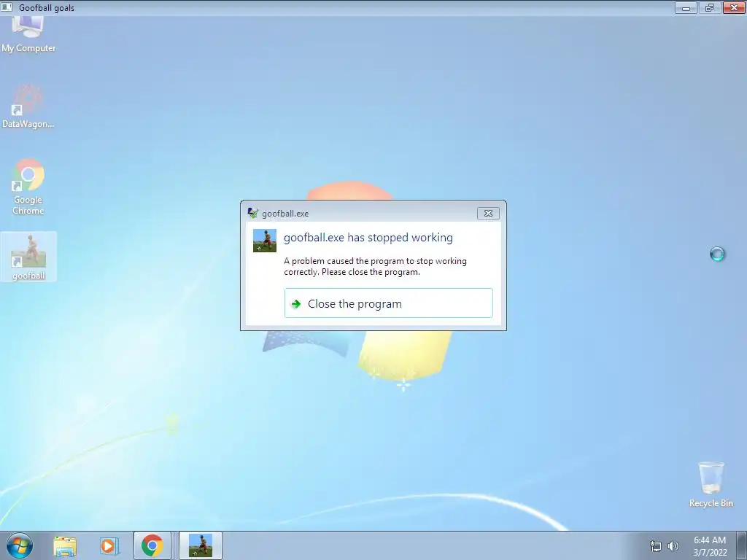Click the goofball soccer icon in dialog

pyautogui.click(x=264, y=241)
